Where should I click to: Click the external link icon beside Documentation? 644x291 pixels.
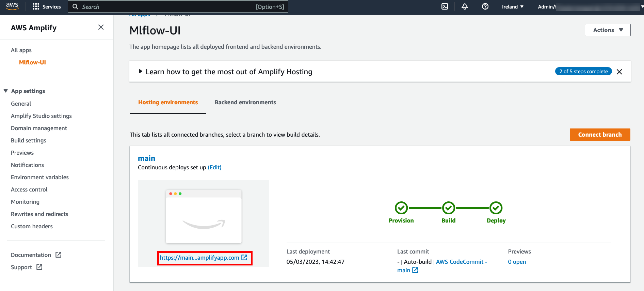point(59,255)
